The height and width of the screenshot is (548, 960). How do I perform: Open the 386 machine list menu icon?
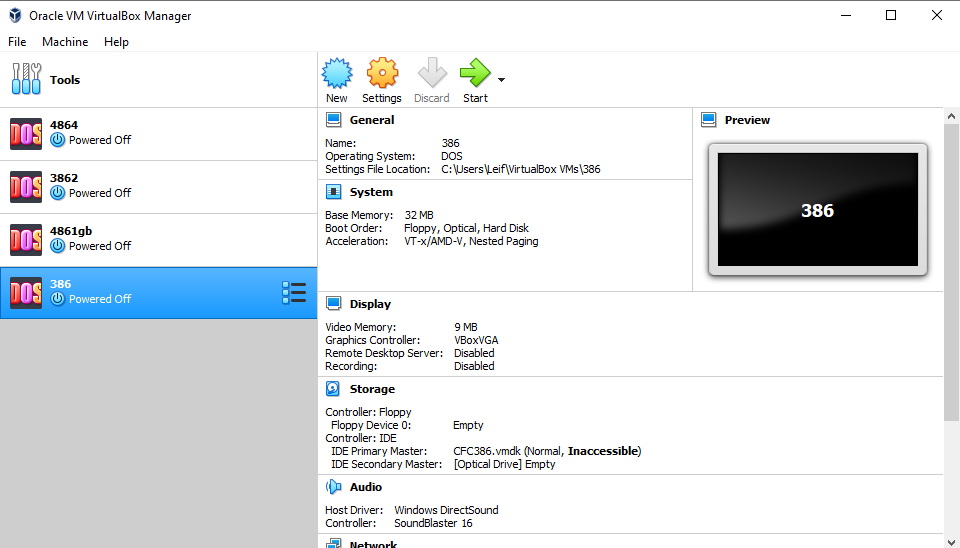[294, 293]
